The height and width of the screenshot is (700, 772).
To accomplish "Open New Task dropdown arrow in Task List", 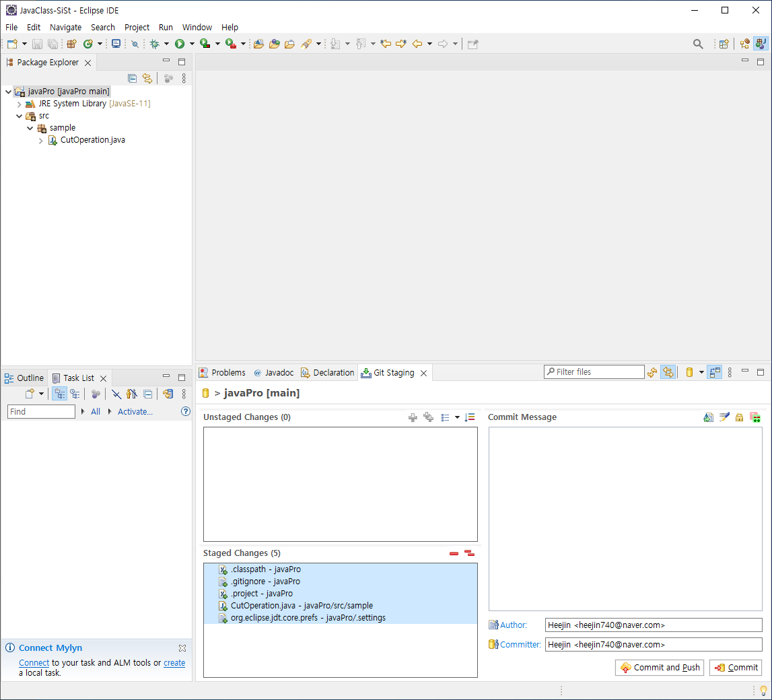I will pos(41,394).
